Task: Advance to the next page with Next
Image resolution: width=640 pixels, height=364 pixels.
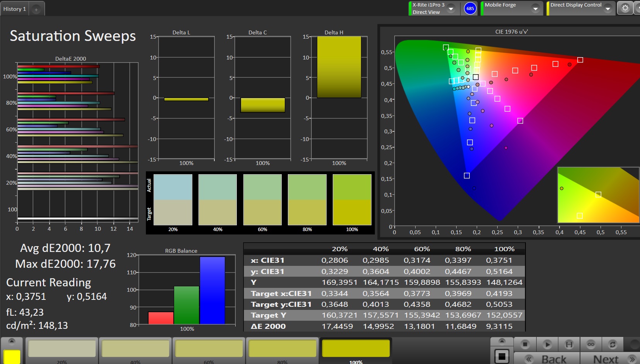Action: 610,359
